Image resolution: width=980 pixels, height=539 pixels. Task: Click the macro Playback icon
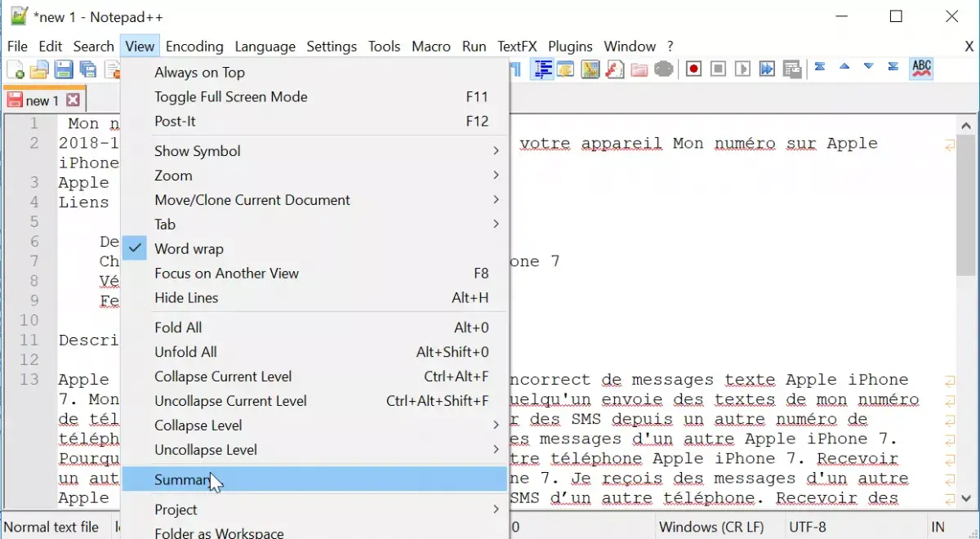(742, 69)
